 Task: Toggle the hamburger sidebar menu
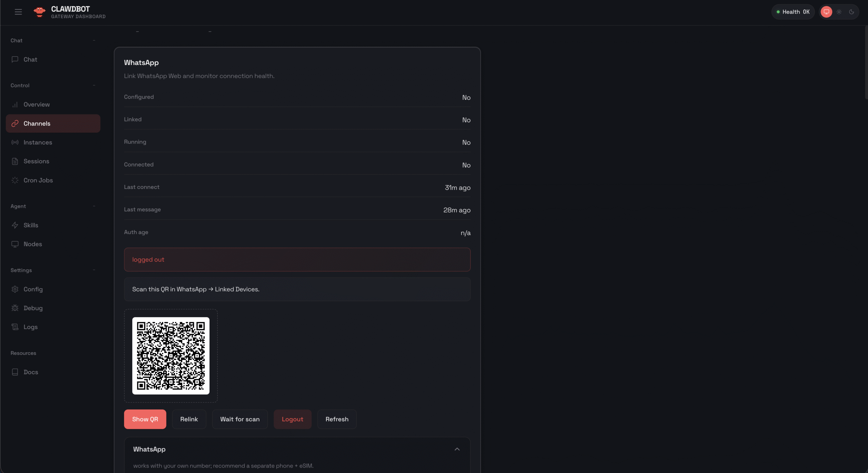click(18, 12)
